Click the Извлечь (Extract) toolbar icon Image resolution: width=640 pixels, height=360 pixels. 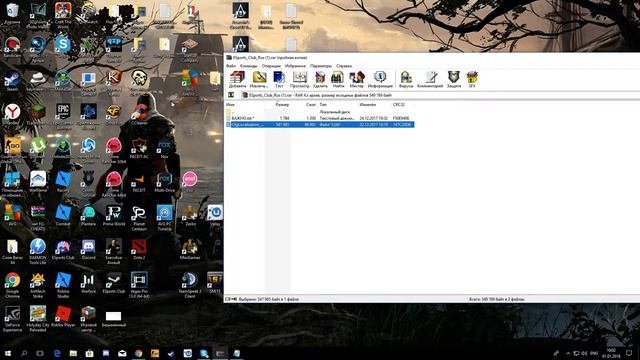click(x=259, y=79)
